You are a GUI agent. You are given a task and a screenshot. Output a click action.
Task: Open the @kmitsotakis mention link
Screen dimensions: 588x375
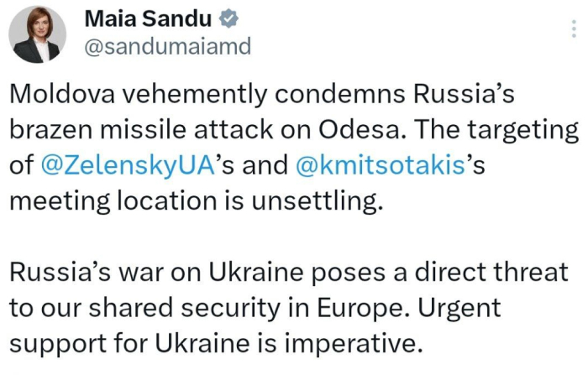pos(381,164)
